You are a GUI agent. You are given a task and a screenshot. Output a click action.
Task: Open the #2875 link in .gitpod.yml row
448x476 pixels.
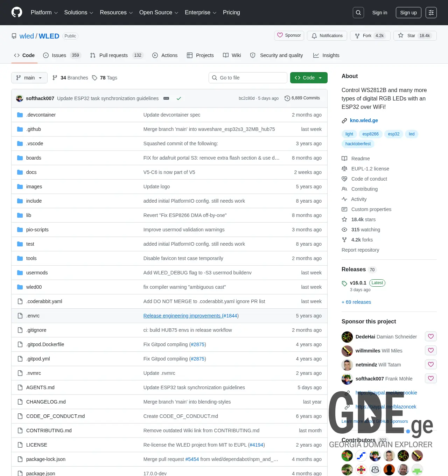click(197, 359)
